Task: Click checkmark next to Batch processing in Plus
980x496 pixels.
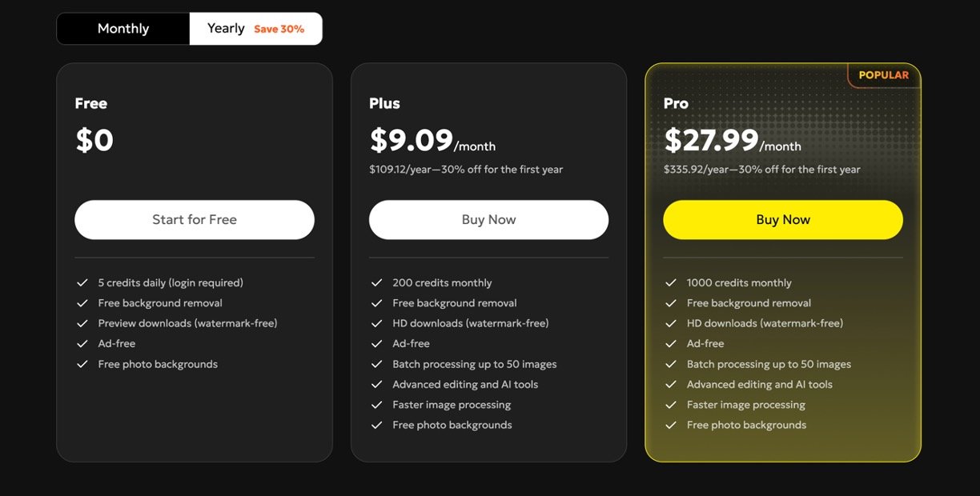Action: (376, 365)
